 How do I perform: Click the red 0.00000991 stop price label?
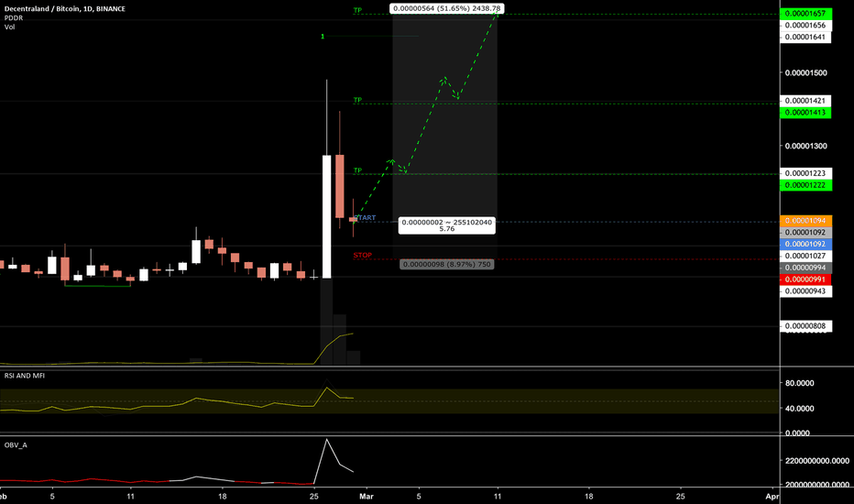(x=805, y=279)
